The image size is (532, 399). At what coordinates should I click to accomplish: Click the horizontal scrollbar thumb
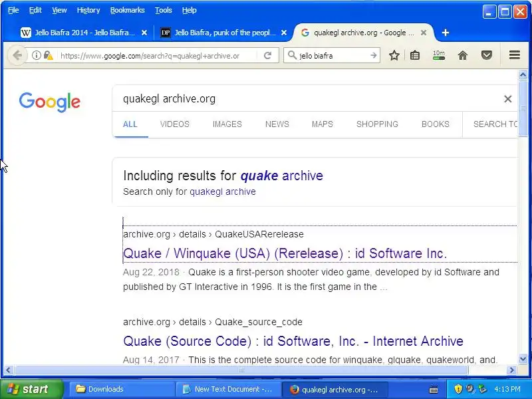(241, 370)
